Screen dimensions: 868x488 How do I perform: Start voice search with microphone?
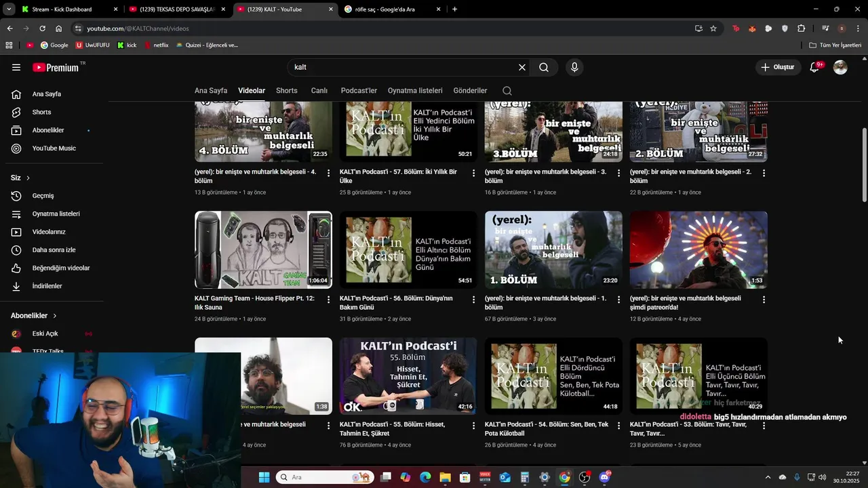click(x=574, y=67)
